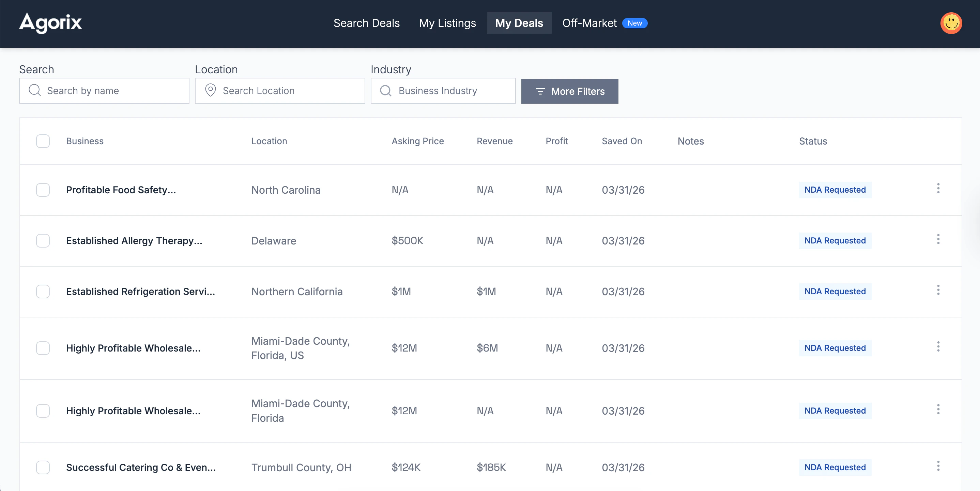Click NDA Requested badge for Delaware deal
Viewport: 980px width, 491px height.
[x=835, y=241]
